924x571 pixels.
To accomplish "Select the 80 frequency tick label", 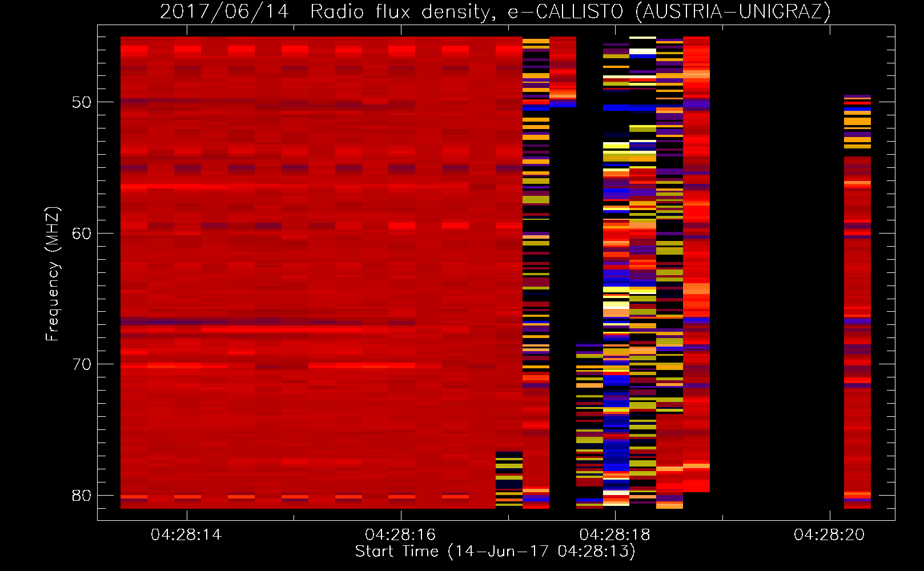I will [x=82, y=495].
